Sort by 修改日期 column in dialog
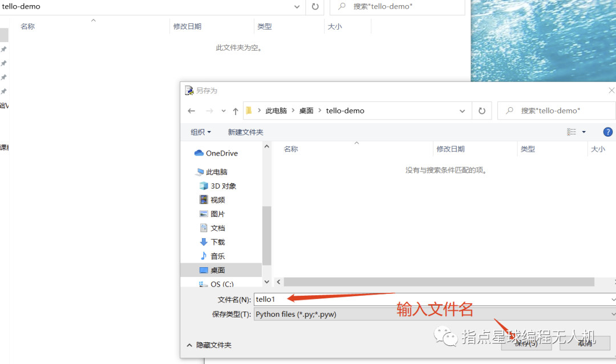The width and height of the screenshot is (616, 364). coord(451,149)
